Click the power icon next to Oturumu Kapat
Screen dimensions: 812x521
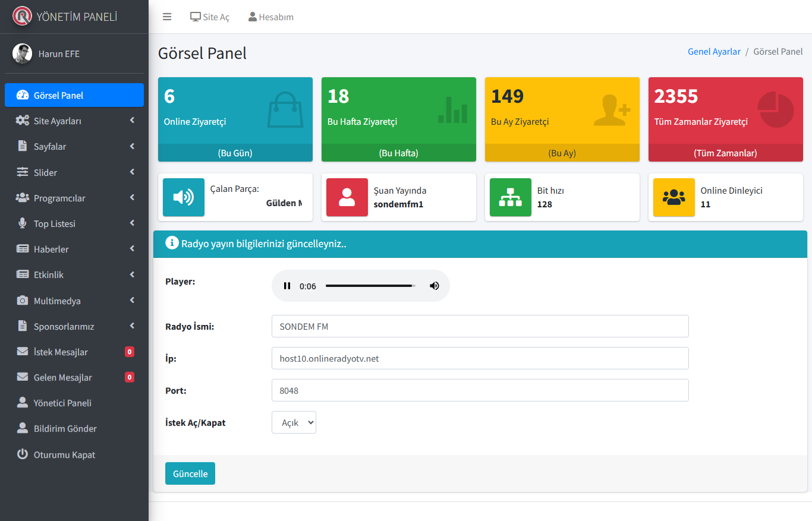[23, 454]
